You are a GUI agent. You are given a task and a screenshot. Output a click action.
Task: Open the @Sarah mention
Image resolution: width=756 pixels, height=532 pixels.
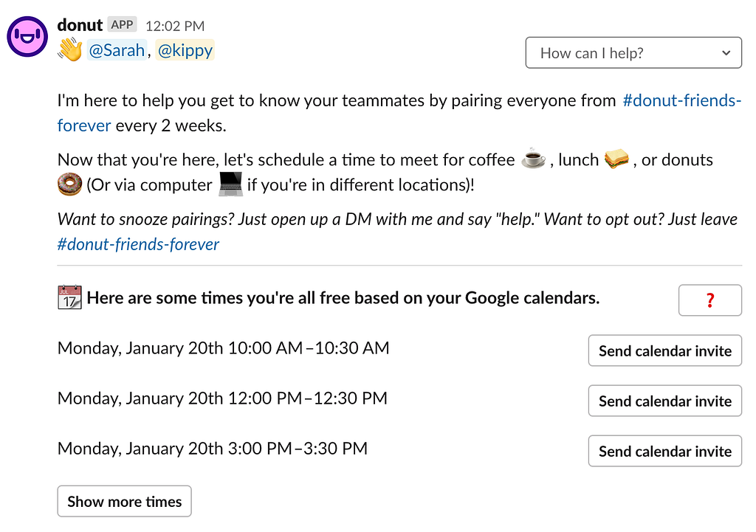coord(117,50)
